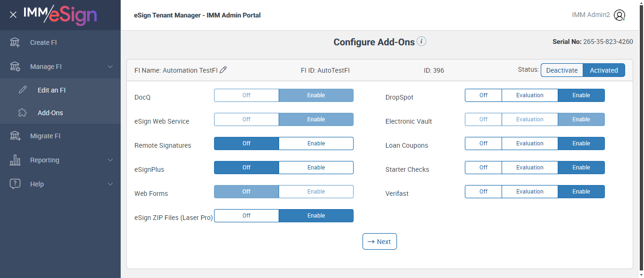Screen dimensions: 644x278
Task: Open the info icon beside Configure Add-Ons
Action: click(421, 42)
